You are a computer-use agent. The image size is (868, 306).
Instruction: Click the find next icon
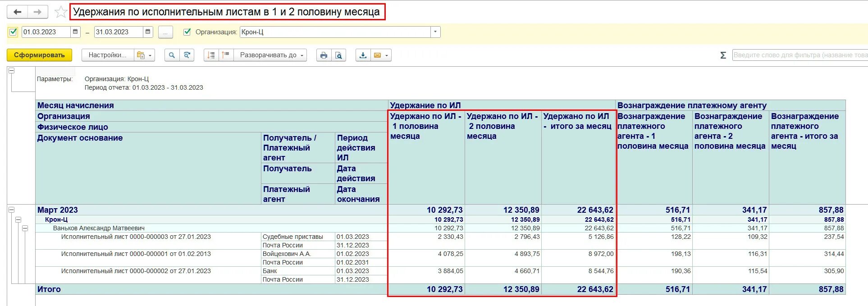(x=187, y=55)
